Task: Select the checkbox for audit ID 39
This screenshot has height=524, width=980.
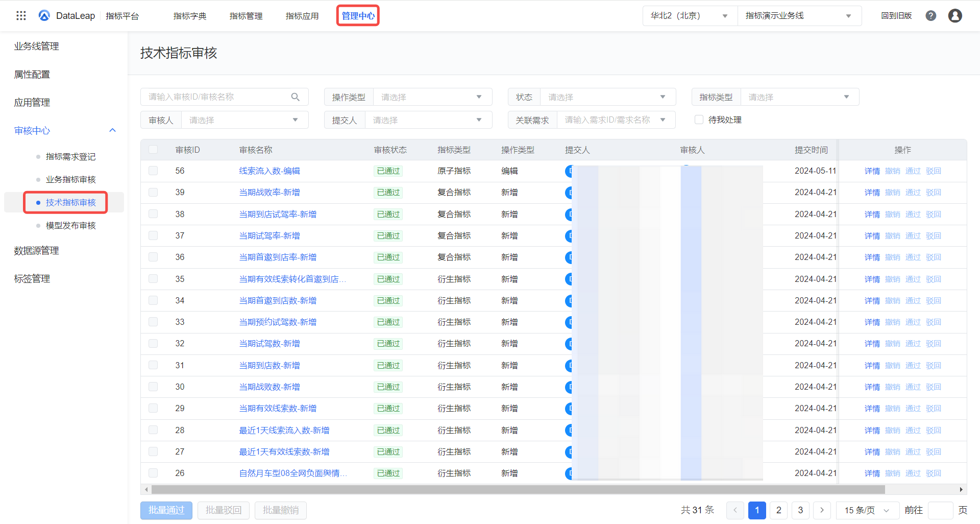Action: click(153, 193)
